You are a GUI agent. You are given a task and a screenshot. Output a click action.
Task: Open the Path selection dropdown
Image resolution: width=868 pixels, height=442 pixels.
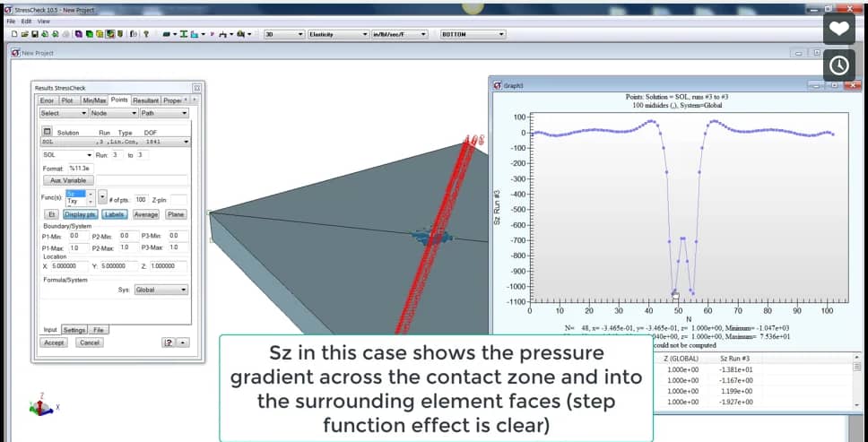pos(164,113)
